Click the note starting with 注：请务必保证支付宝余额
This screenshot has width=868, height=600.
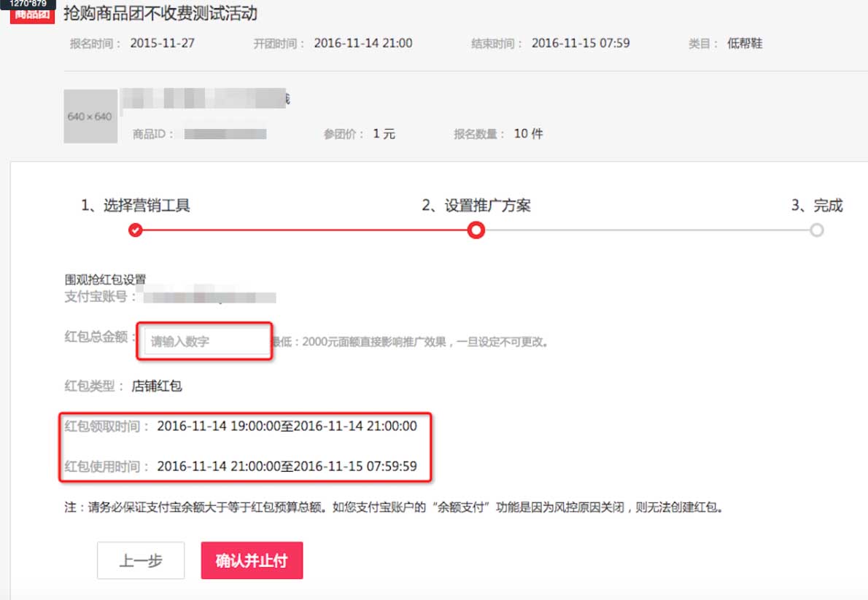coord(394,507)
